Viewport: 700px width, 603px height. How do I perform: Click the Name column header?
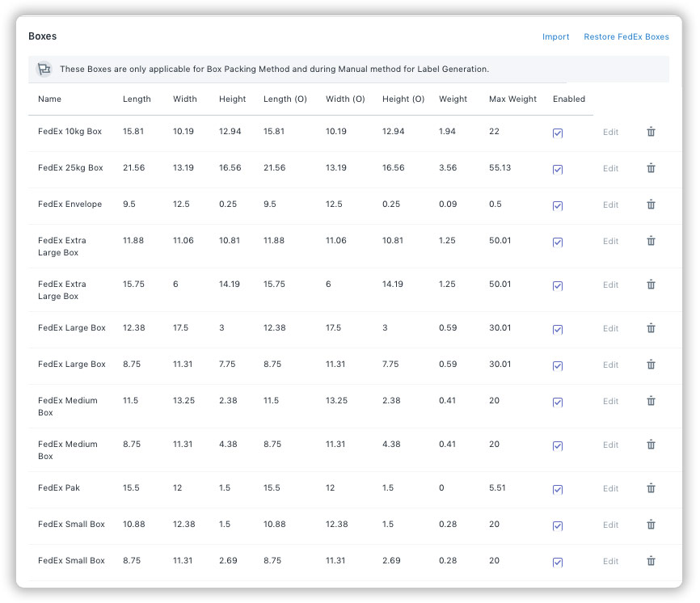click(49, 99)
